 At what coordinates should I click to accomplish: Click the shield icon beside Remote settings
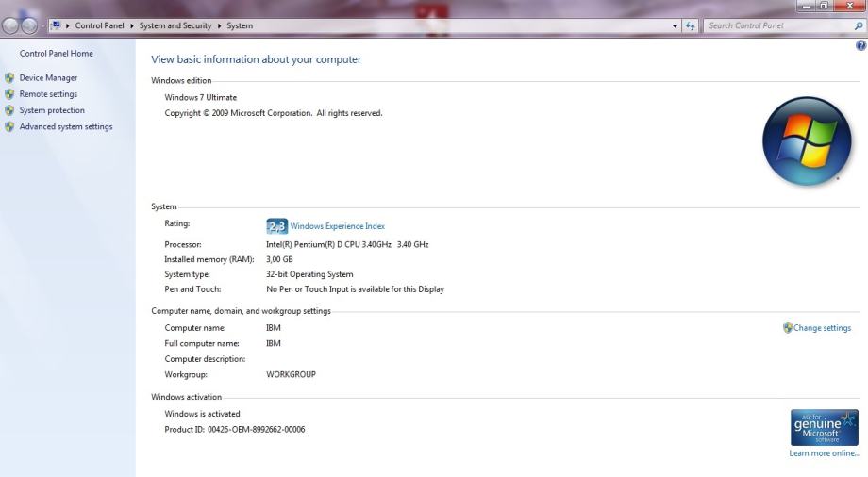(9, 94)
